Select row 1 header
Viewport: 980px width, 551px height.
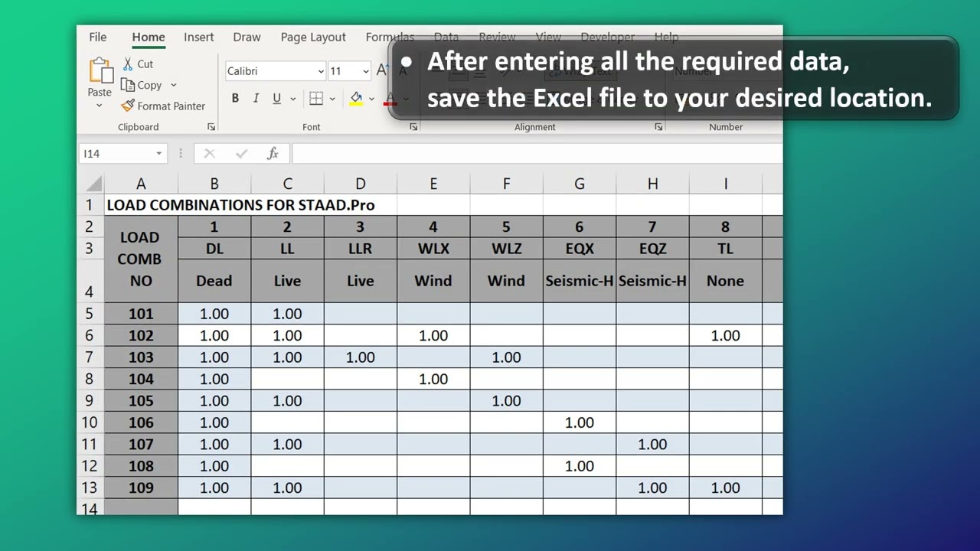[x=90, y=205]
